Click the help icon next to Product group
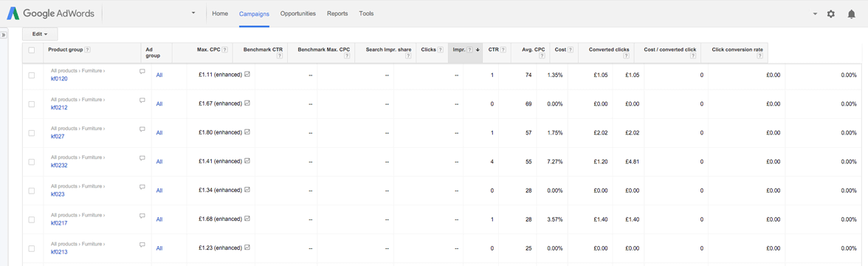This screenshot has height=266, width=868. (x=87, y=50)
